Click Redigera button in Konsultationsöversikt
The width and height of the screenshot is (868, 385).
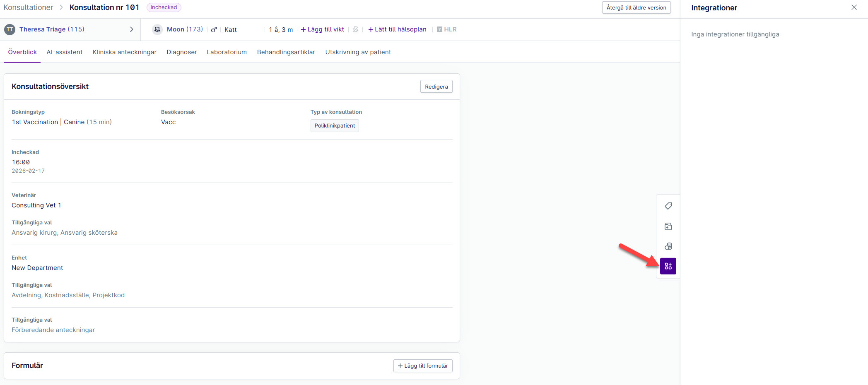436,87
